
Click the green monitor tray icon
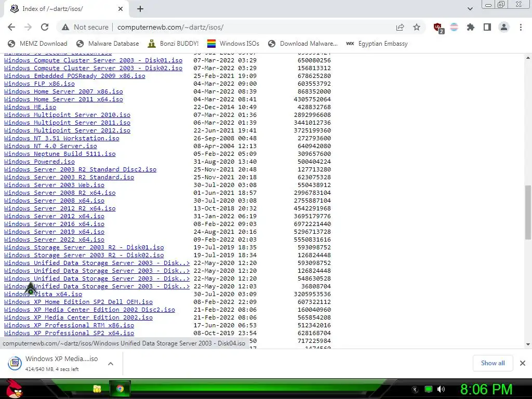(429, 389)
